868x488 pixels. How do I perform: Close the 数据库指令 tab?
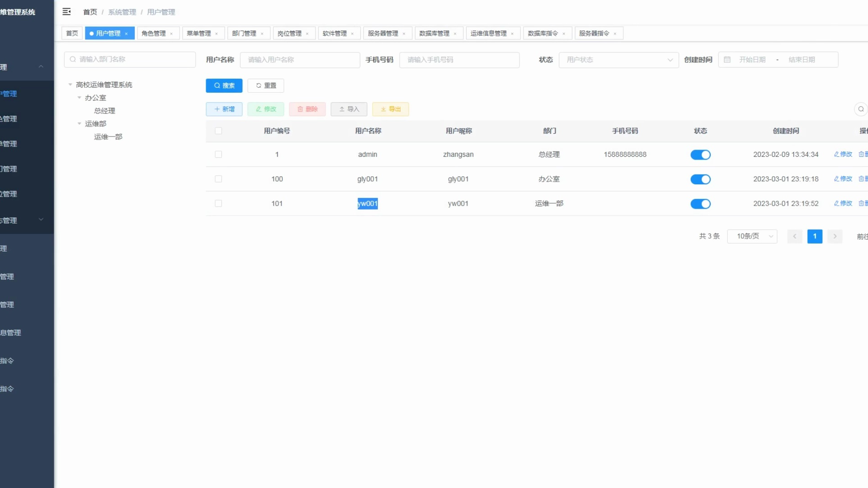click(564, 33)
